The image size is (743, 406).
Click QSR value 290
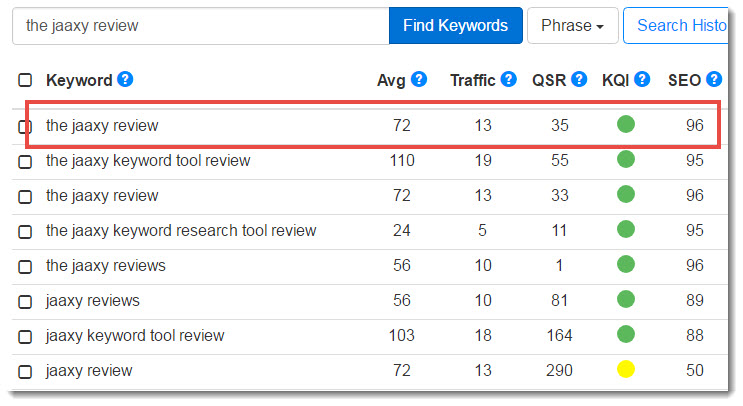559,370
